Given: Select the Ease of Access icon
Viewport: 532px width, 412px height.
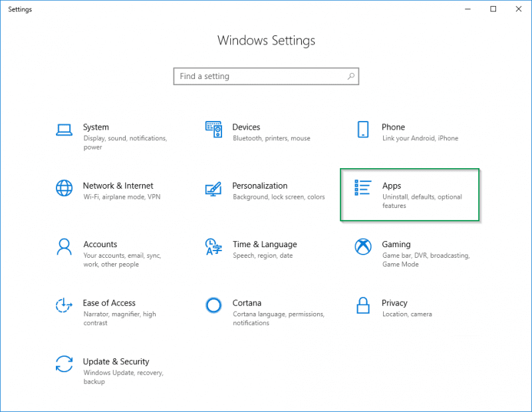Looking at the screenshot, I should pyautogui.click(x=64, y=306).
